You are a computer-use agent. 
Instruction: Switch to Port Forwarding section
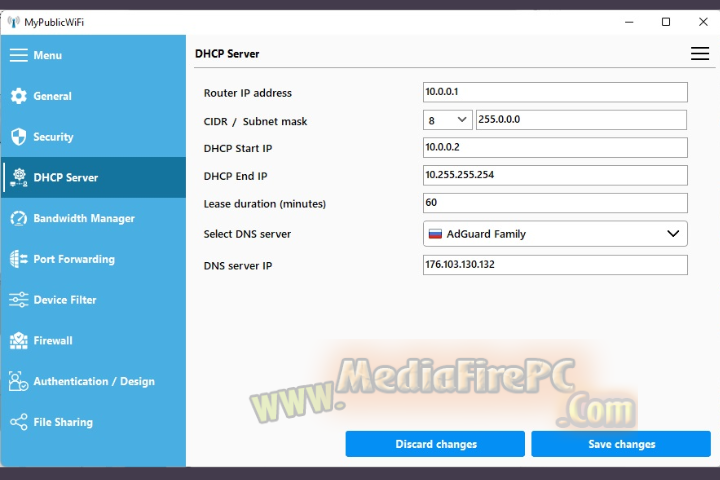[94, 259]
